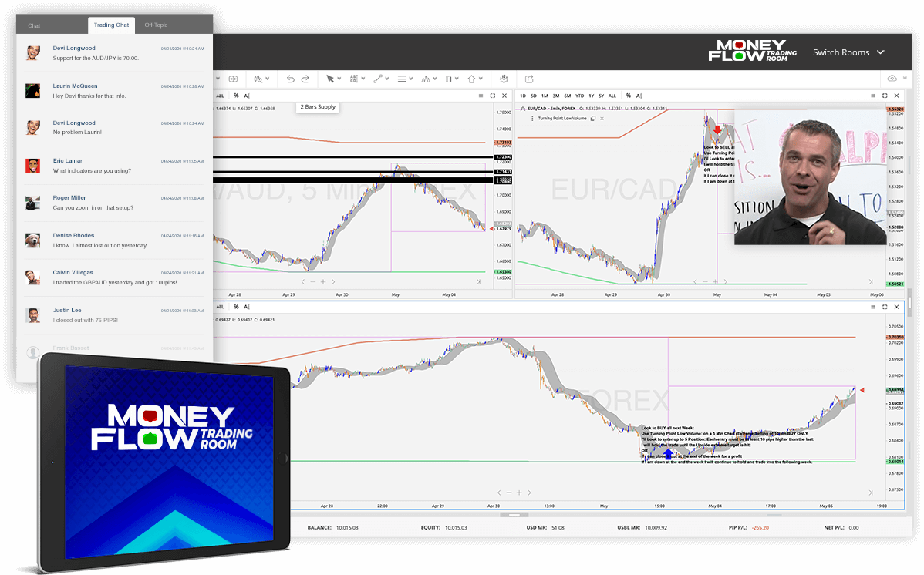Expand the cursor tool dropdown arrow
Screen dimensions: 924x575
click(x=339, y=79)
